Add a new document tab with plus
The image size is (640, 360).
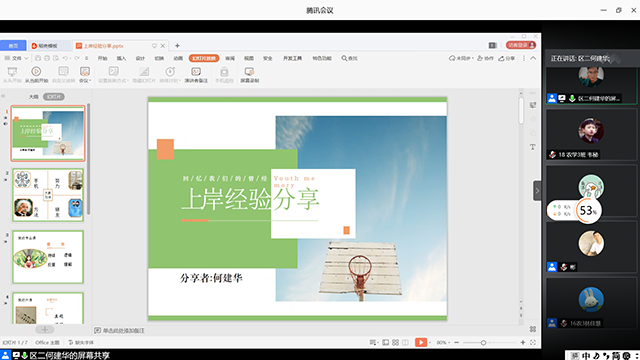pyautogui.click(x=177, y=46)
